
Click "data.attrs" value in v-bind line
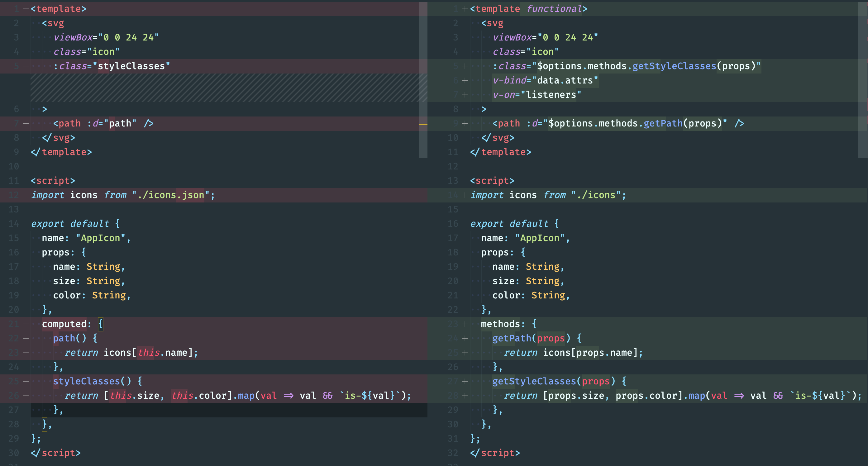click(x=565, y=81)
